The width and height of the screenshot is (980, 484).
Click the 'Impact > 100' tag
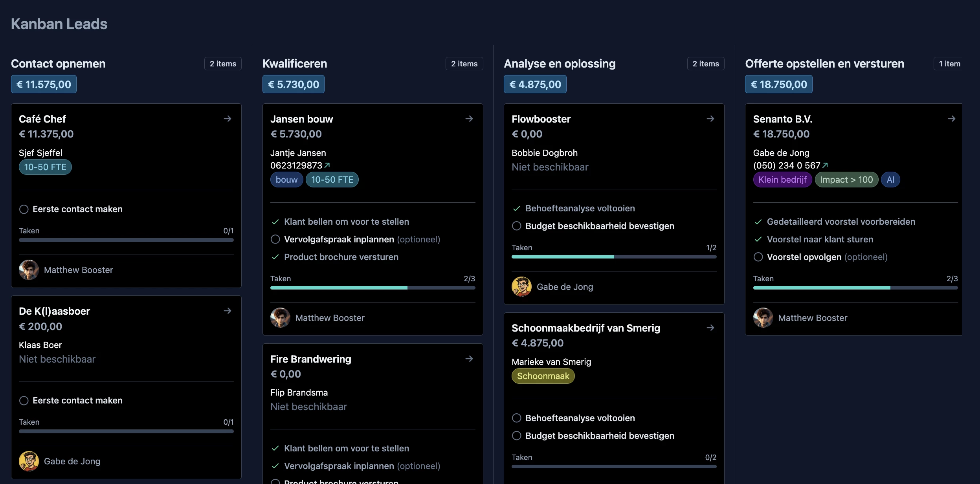click(x=846, y=180)
